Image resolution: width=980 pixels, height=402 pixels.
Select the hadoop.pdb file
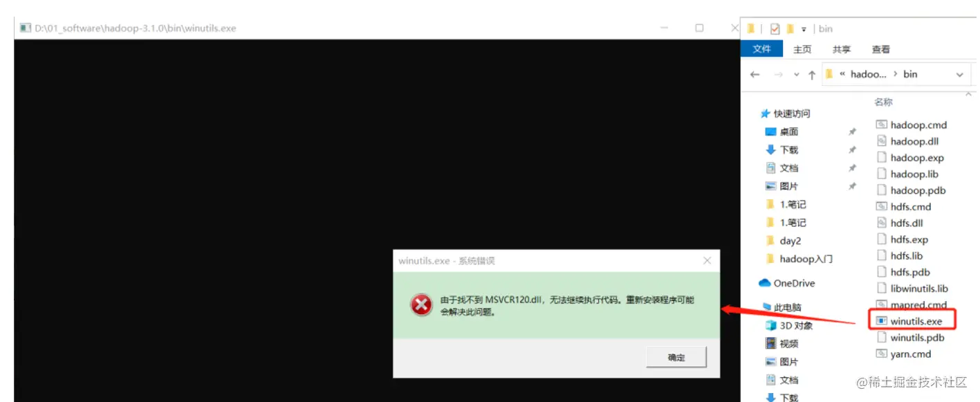pos(918,190)
